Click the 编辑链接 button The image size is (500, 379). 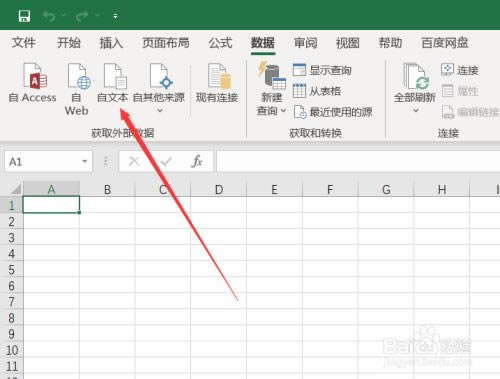470,112
